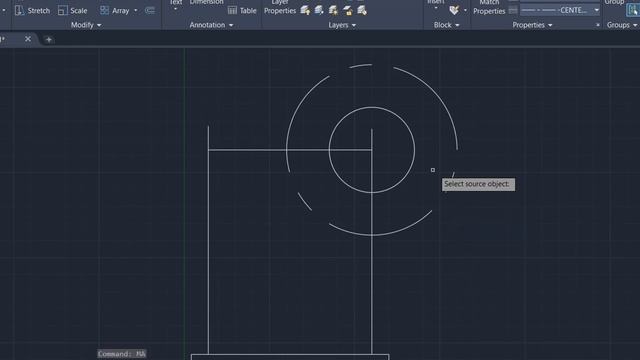Open the Text tool dropdown arrow
This screenshot has height=360, width=640.
176,8
